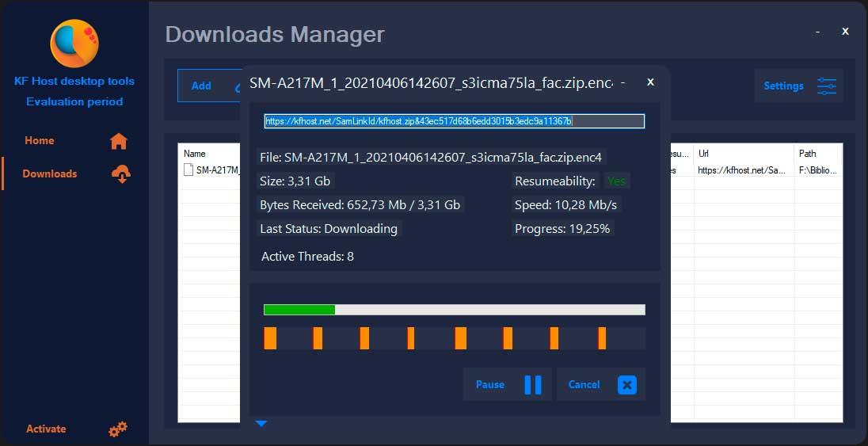Click KF Host desktop tools label
Screen dimensions: 868x446
pyautogui.click(x=74, y=82)
